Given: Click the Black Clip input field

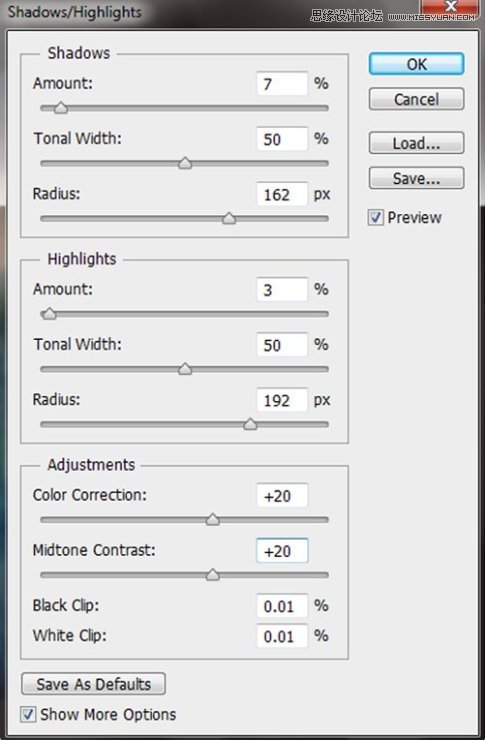Looking at the screenshot, I should [x=282, y=606].
